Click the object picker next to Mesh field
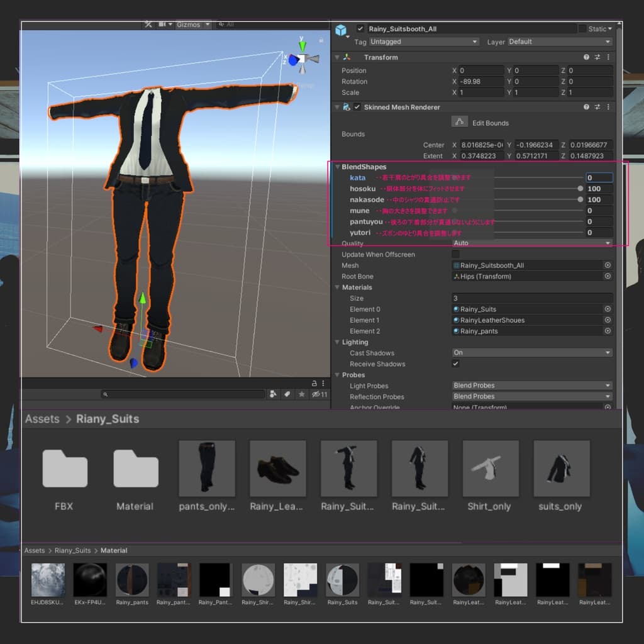 pyautogui.click(x=608, y=265)
